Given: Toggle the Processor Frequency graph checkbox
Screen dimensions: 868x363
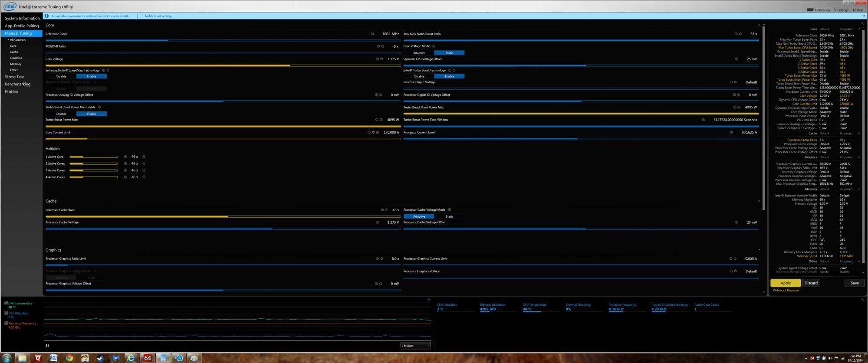Looking at the screenshot, I should tap(6, 323).
